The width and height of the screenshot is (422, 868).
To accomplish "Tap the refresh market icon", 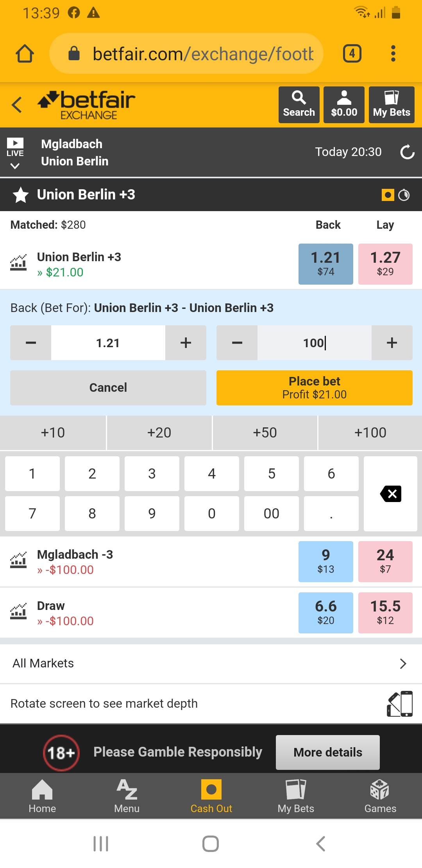I will [407, 152].
